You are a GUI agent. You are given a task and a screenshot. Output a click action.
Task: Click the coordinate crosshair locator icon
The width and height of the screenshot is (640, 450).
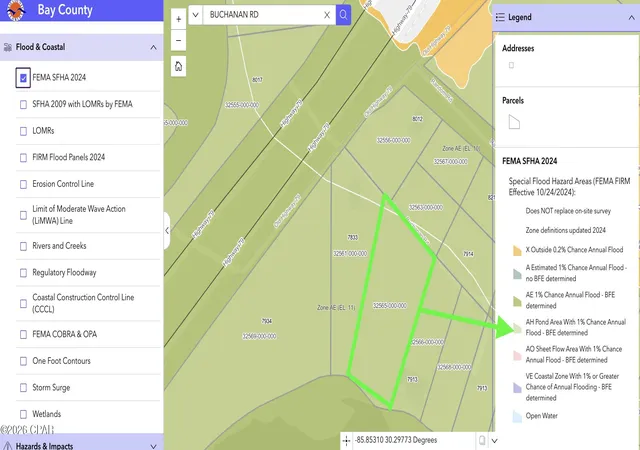pos(346,441)
